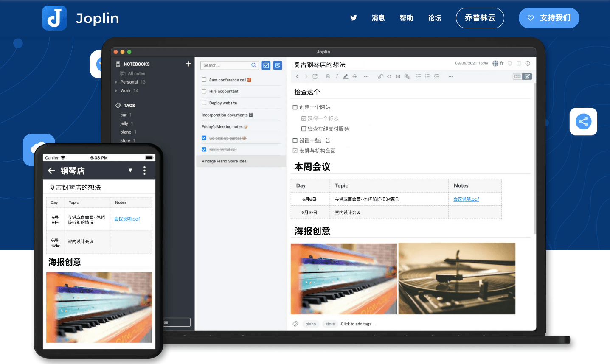610x364 pixels.
Task: Select the Work notebook
Action: point(125,90)
